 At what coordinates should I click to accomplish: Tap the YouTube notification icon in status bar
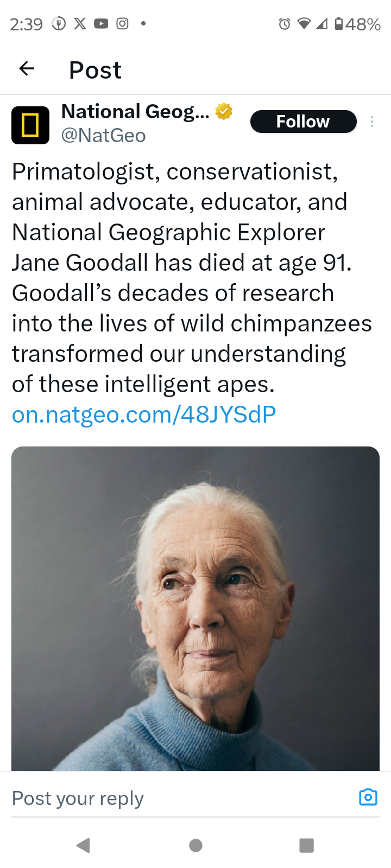click(x=101, y=23)
